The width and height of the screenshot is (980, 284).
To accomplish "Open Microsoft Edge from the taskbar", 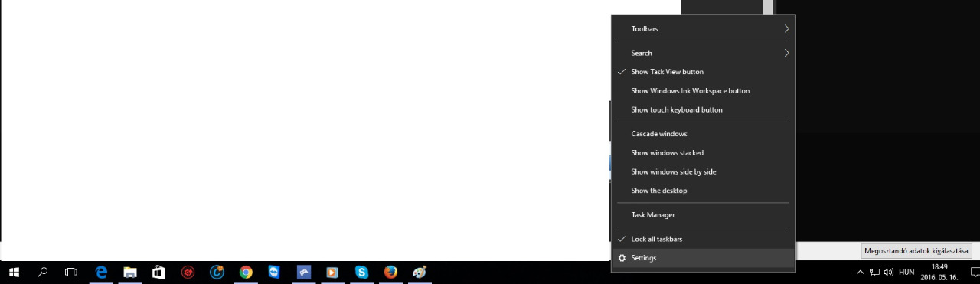I will pyautogui.click(x=100, y=272).
